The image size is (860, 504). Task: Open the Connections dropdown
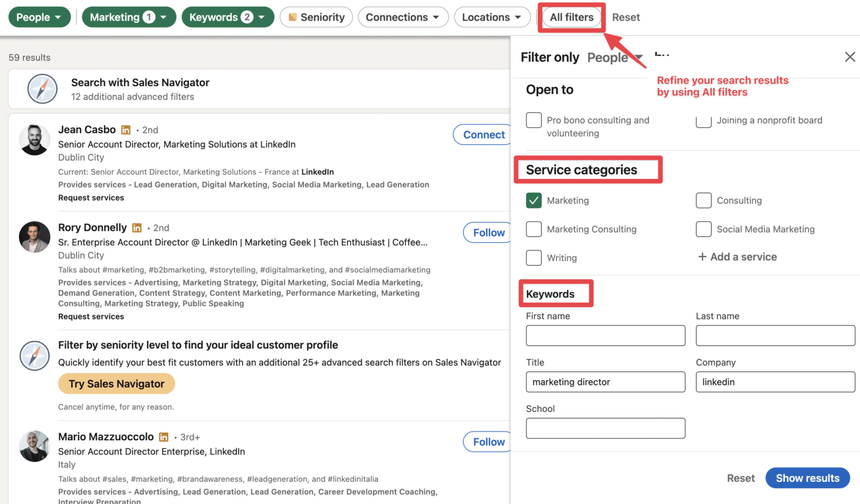[x=403, y=17]
